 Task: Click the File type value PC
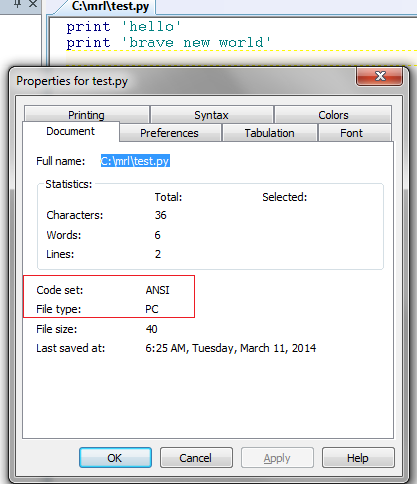152,309
